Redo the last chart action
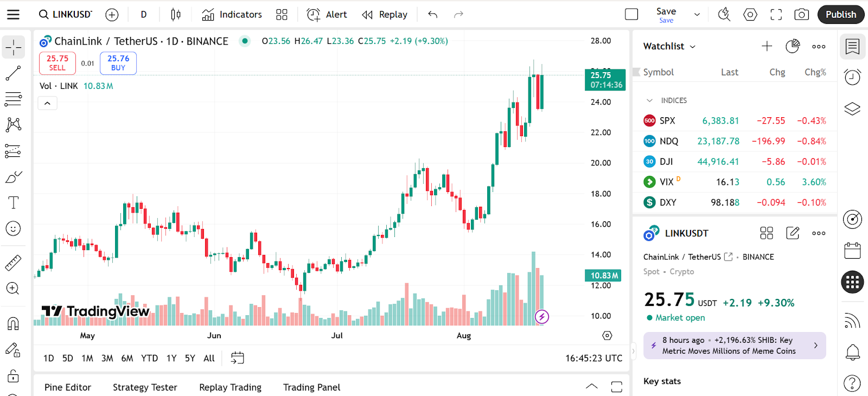This screenshot has height=396, width=868. [458, 15]
